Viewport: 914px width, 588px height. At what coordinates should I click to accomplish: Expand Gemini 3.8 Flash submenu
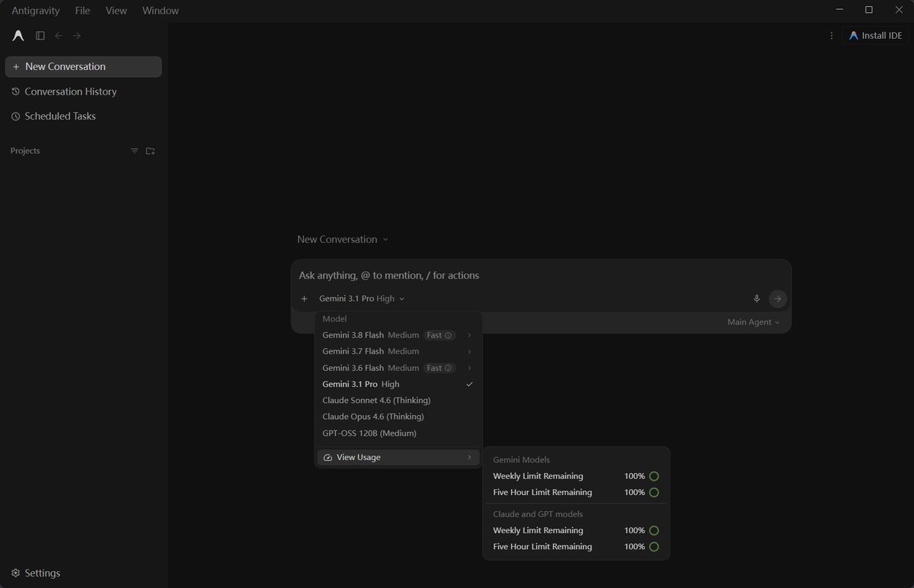[469, 335]
